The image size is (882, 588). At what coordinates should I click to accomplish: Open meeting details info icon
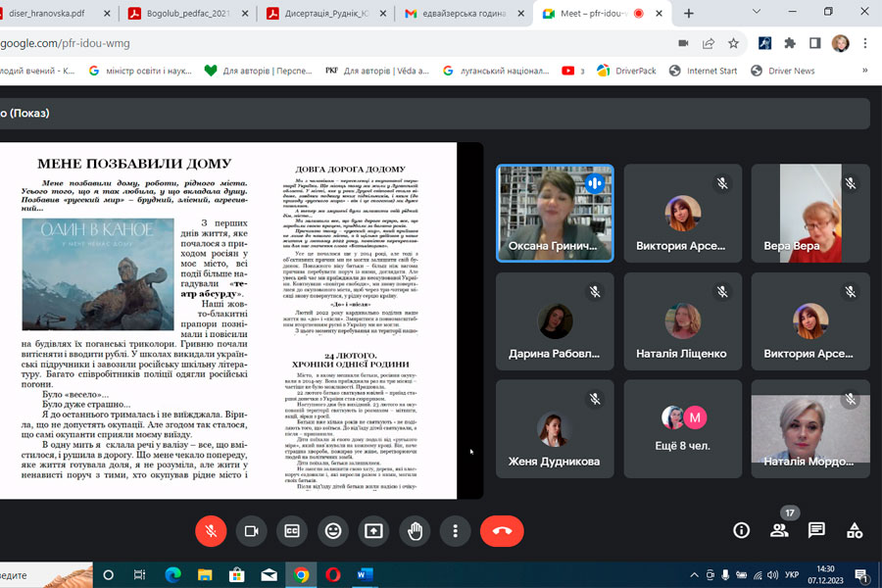coord(741,530)
